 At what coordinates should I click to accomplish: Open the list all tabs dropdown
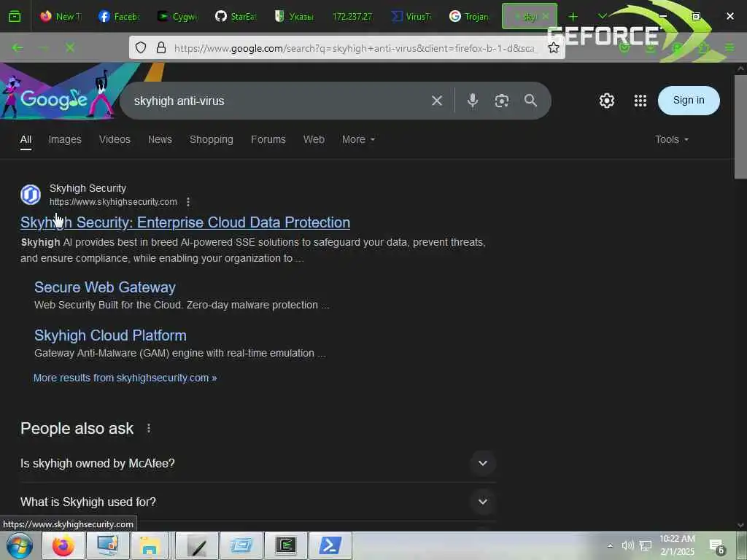click(602, 16)
